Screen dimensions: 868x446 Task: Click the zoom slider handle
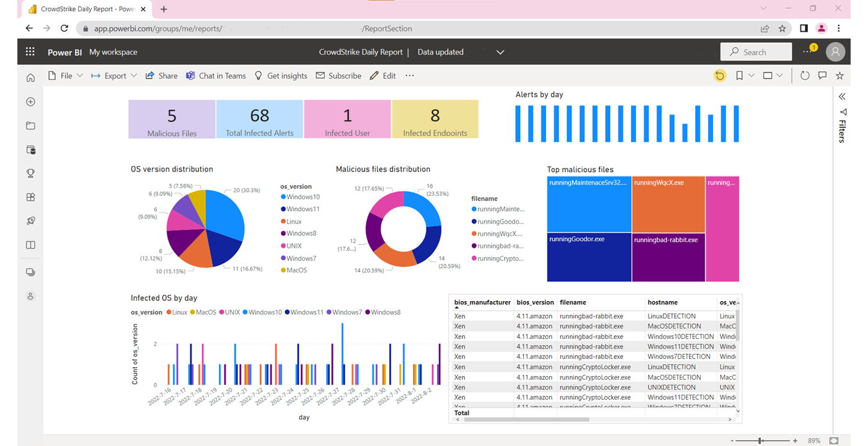click(x=761, y=440)
